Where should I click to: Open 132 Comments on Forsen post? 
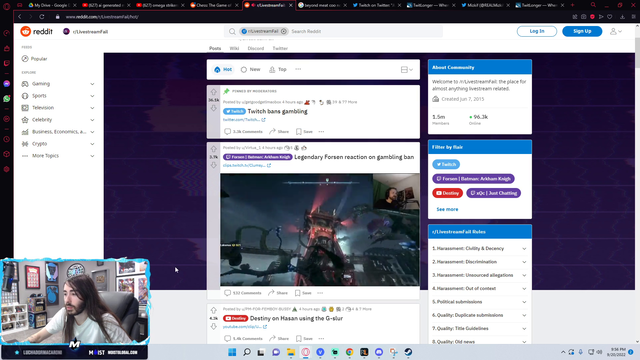click(x=243, y=293)
